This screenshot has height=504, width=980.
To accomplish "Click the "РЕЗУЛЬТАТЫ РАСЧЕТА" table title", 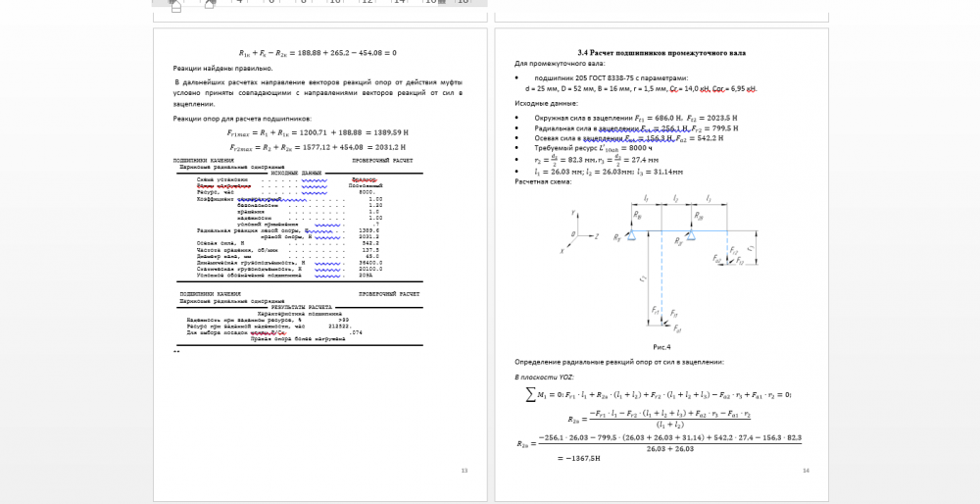I will coord(301,308).
